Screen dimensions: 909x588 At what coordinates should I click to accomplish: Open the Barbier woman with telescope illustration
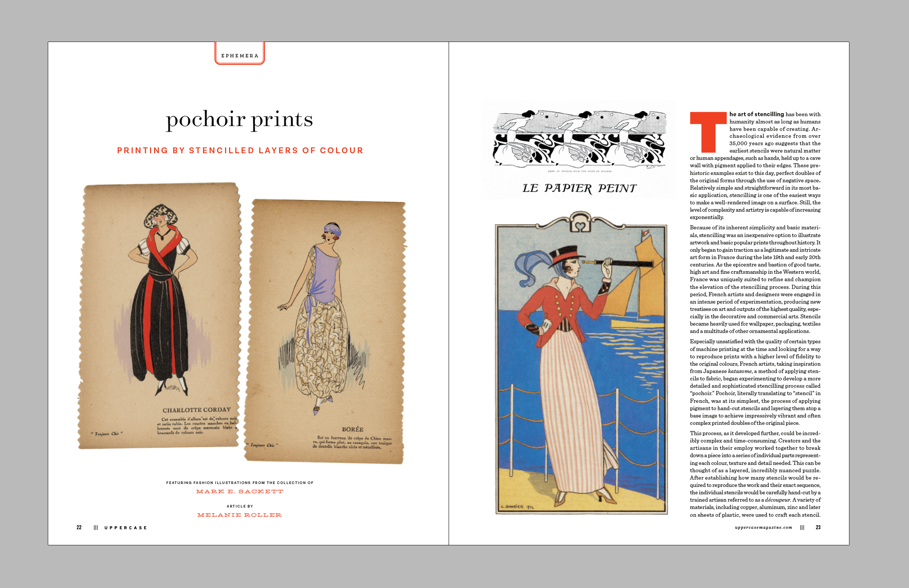(x=581, y=363)
